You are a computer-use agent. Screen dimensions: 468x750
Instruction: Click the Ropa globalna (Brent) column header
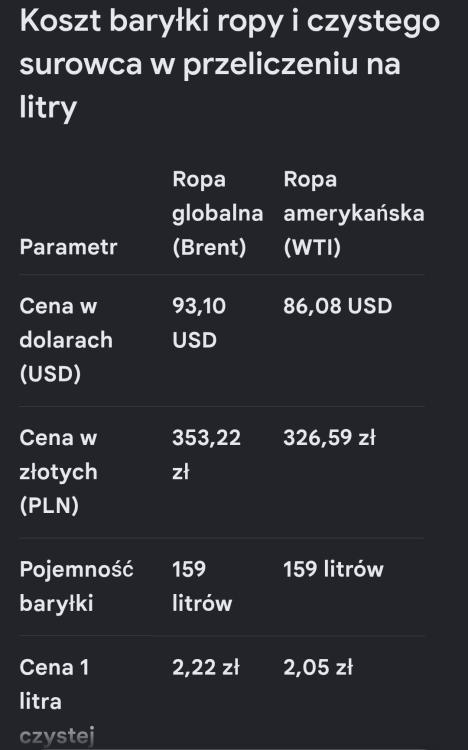tap(218, 213)
